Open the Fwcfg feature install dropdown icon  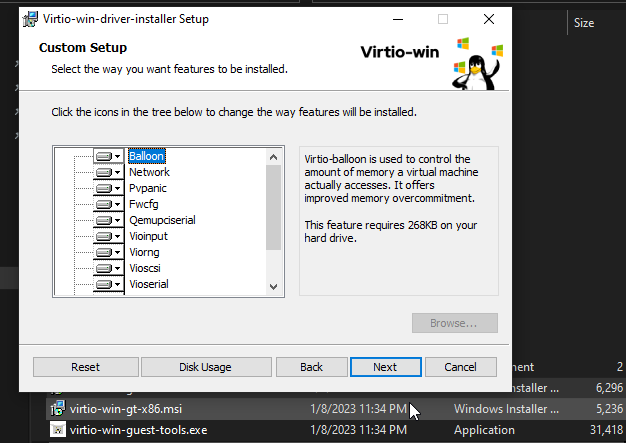click(x=108, y=204)
